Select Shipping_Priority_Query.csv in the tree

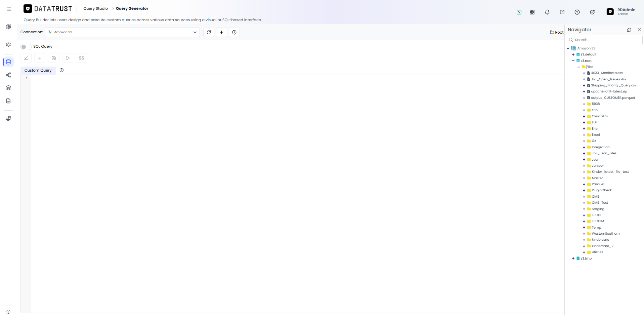[613, 85]
